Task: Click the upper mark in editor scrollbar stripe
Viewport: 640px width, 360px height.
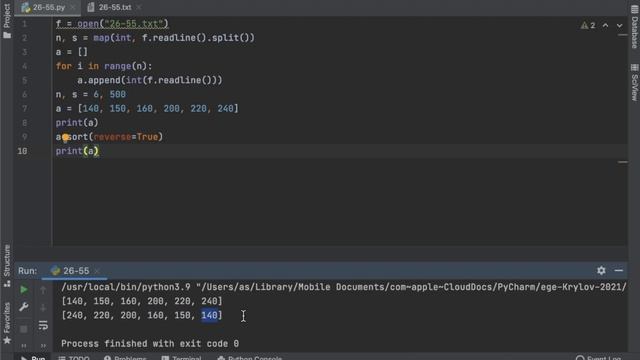Action: coord(622,35)
